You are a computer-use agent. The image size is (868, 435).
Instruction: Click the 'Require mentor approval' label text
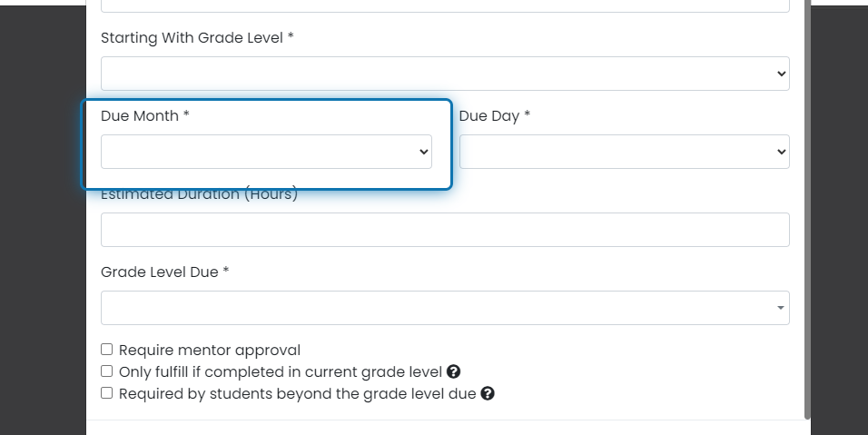coord(210,351)
